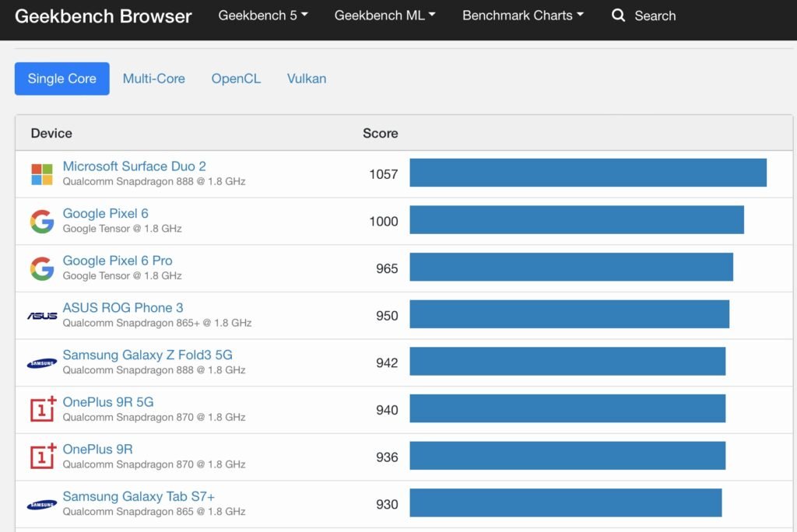Click the Google logo beside Pixel 6 Pro
The height and width of the screenshot is (532, 797).
pyautogui.click(x=42, y=269)
